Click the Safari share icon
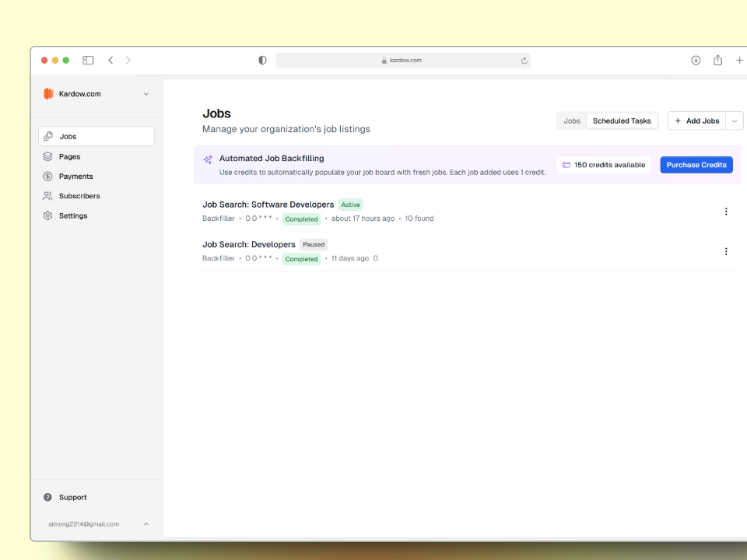The width and height of the screenshot is (747, 560). tap(717, 60)
